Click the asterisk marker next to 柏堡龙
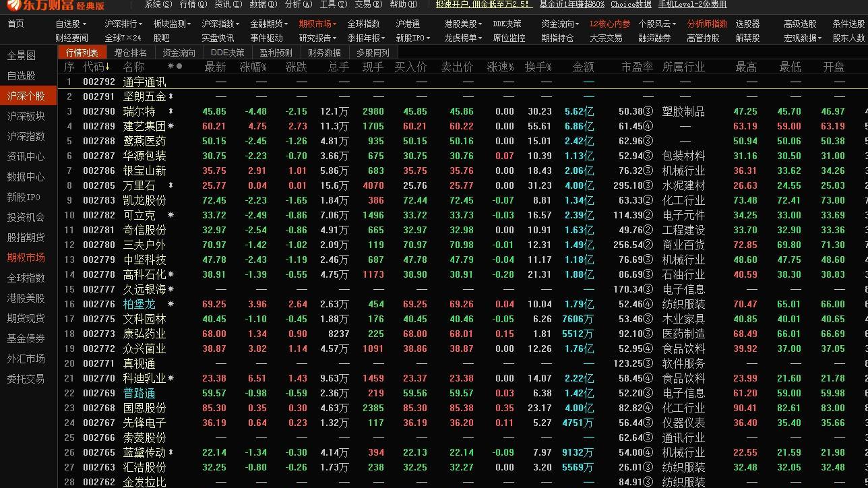The height and width of the screenshot is (488, 868). (x=171, y=304)
